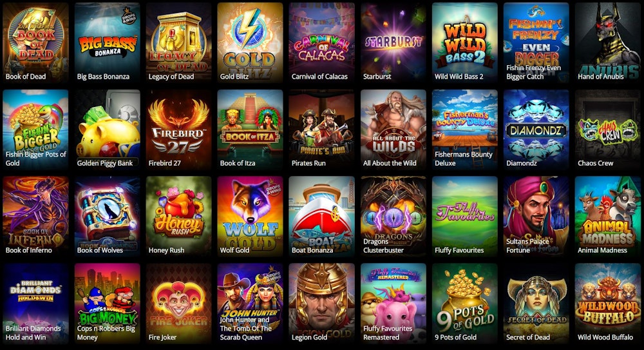Open the Book of Dead slot game
Screen dimensions: 644x350
35,43
